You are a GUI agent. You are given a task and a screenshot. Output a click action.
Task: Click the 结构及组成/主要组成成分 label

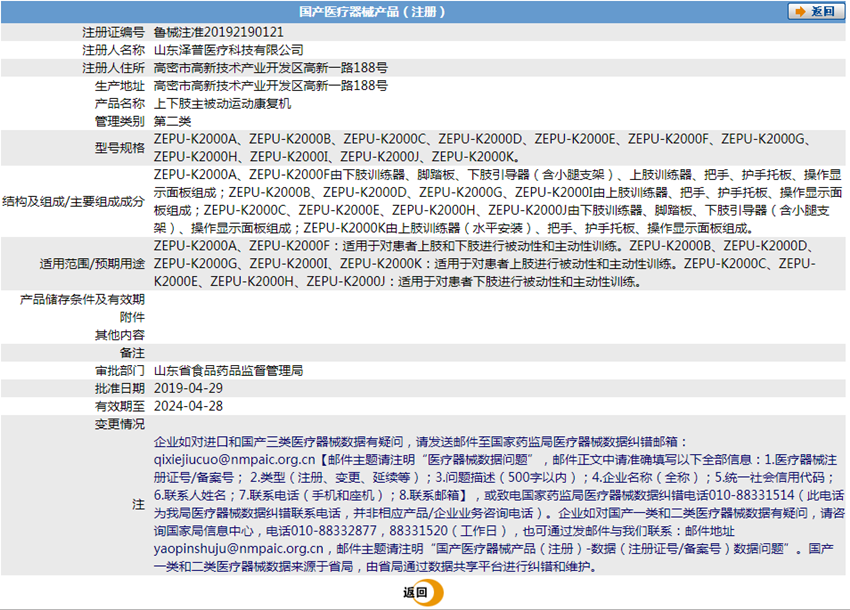[74, 202]
